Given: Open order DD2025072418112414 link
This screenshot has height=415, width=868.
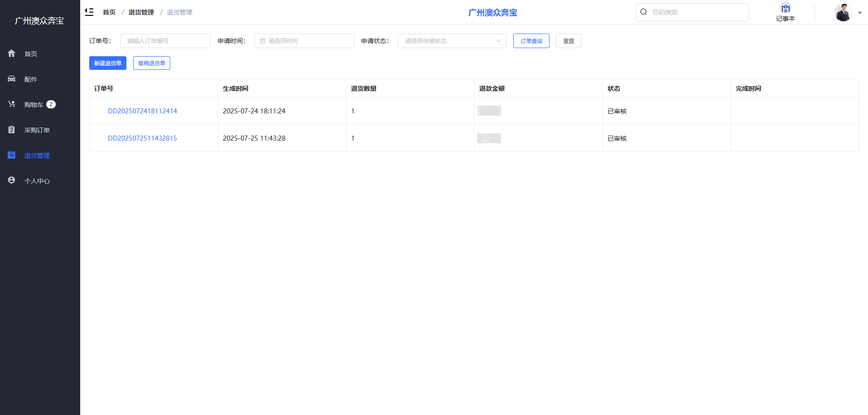Looking at the screenshot, I should coord(142,111).
